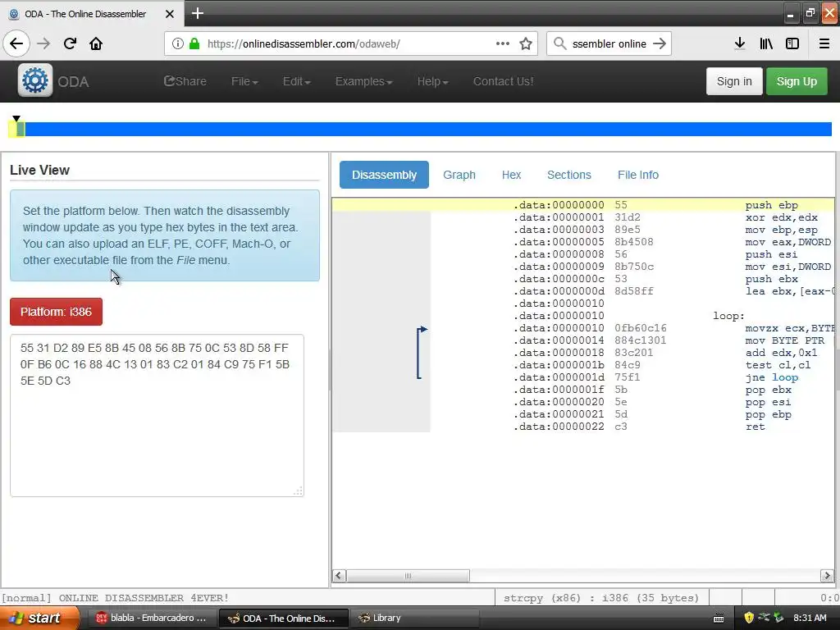Click the green Sign Up button
840x630 pixels.
tap(797, 81)
